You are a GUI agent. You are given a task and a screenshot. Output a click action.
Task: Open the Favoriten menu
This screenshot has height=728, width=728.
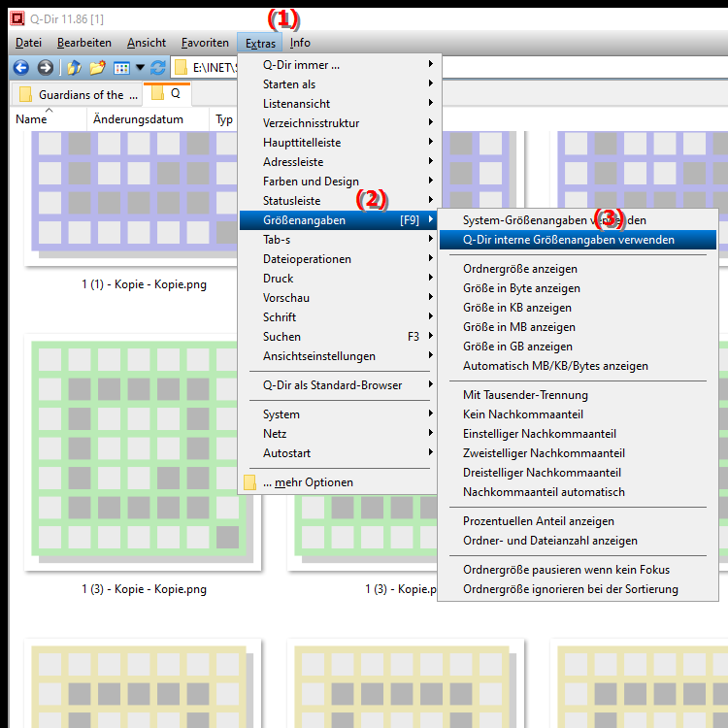click(205, 43)
